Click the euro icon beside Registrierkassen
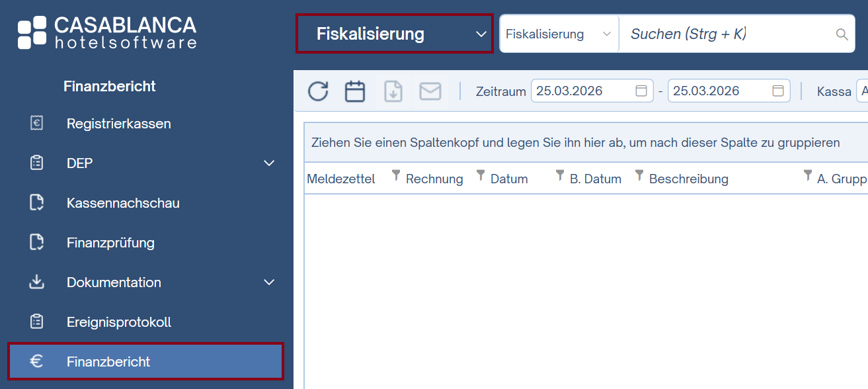This screenshot has height=389, width=868. coord(36,123)
